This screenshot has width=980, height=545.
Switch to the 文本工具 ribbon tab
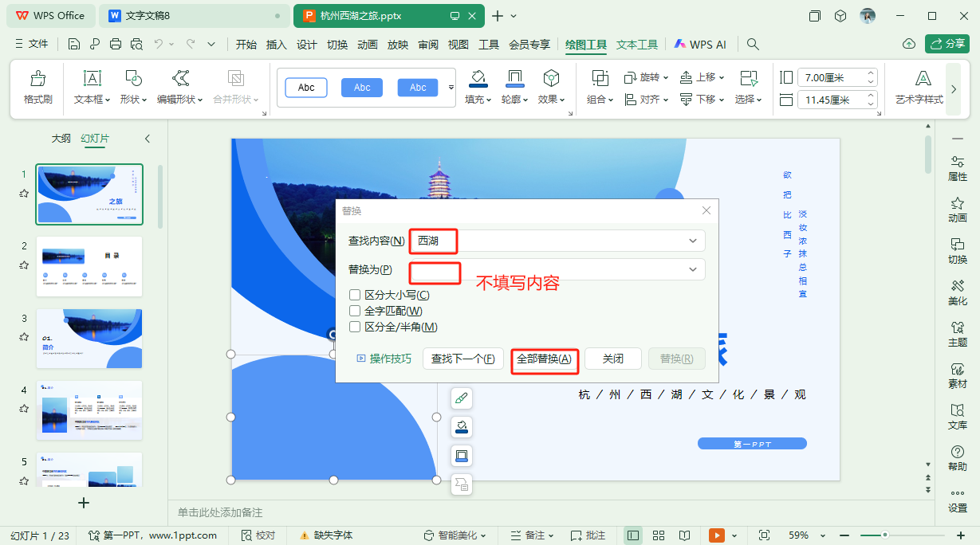(x=636, y=45)
